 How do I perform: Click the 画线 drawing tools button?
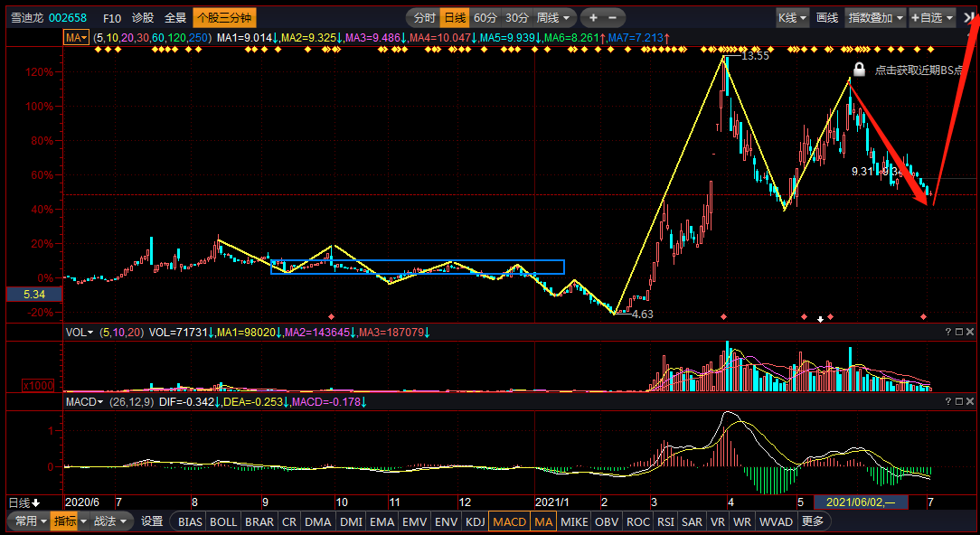[827, 17]
